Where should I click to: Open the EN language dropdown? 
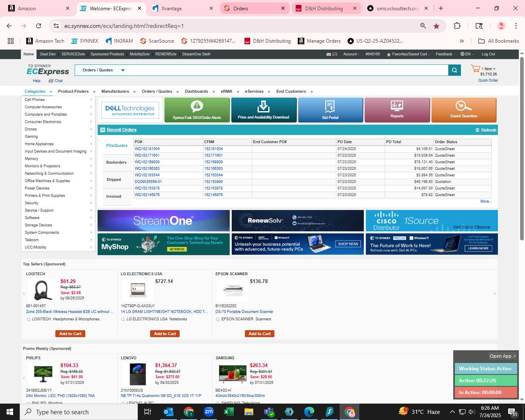coord(467,54)
